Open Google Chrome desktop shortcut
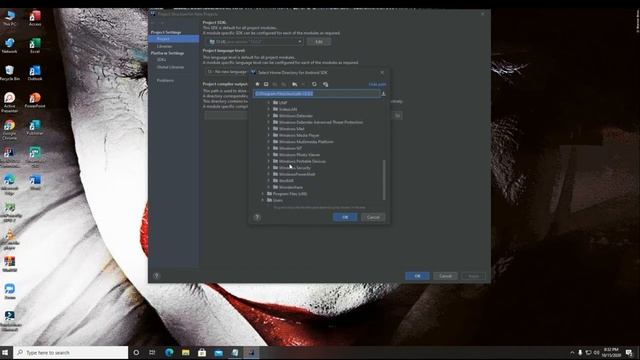This screenshot has width=640, height=360. coord(9,130)
